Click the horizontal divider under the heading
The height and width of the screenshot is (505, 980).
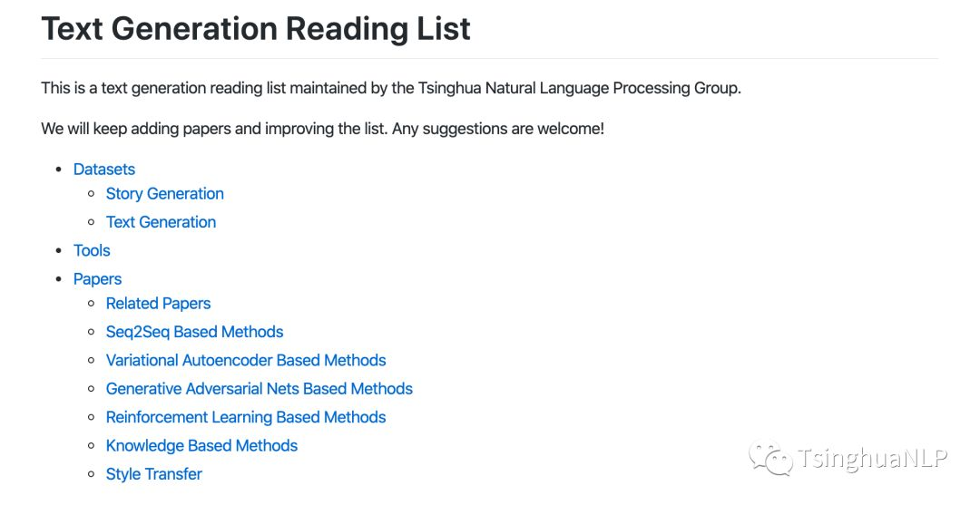coord(490,59)
